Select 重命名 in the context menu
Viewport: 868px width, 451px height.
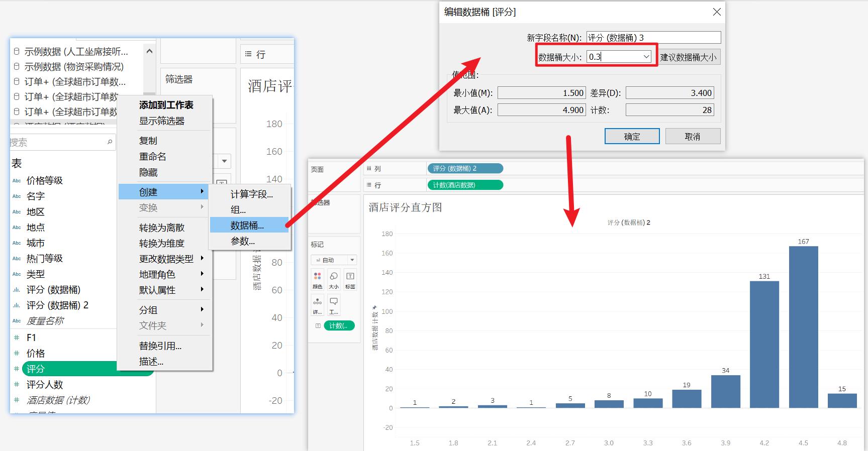[152, 157]
